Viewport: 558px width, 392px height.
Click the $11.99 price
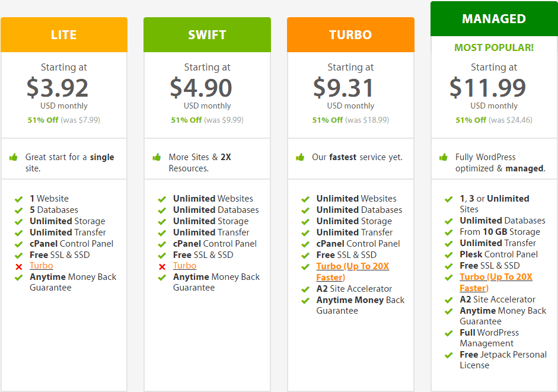(487, 88)
